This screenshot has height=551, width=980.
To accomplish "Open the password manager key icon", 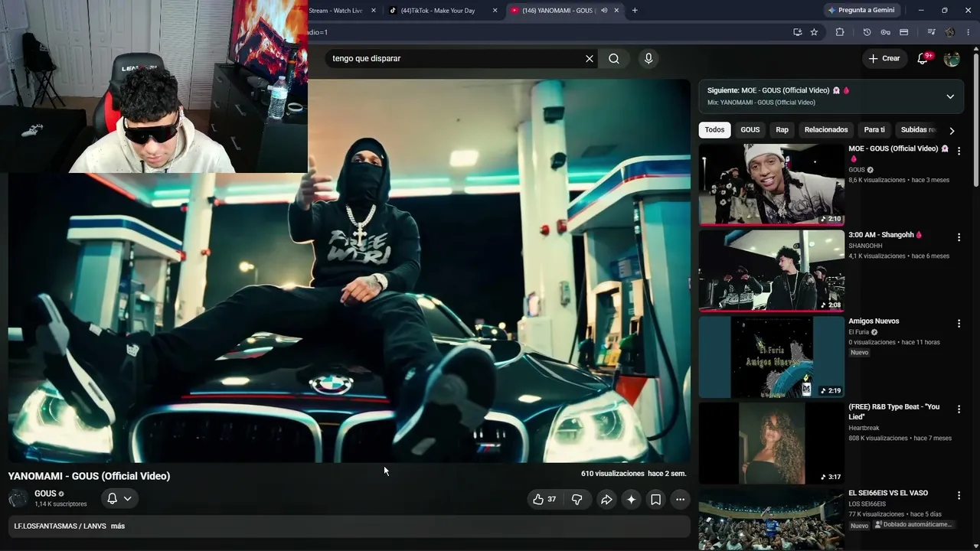I will click(x=885, y=32).
